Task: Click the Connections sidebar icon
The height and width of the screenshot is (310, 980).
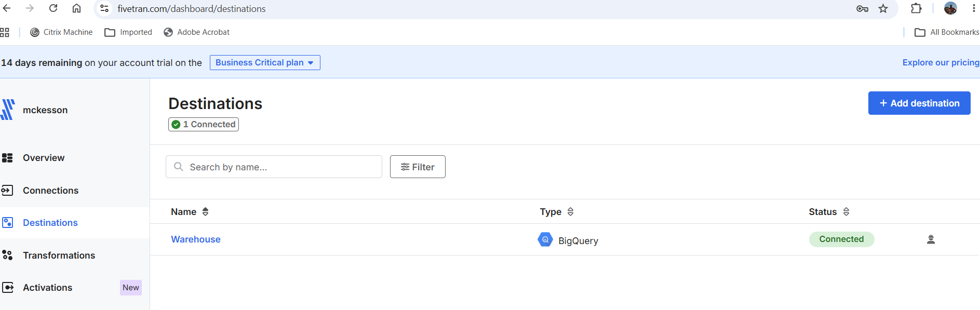Action: click(x=7, y=191)
